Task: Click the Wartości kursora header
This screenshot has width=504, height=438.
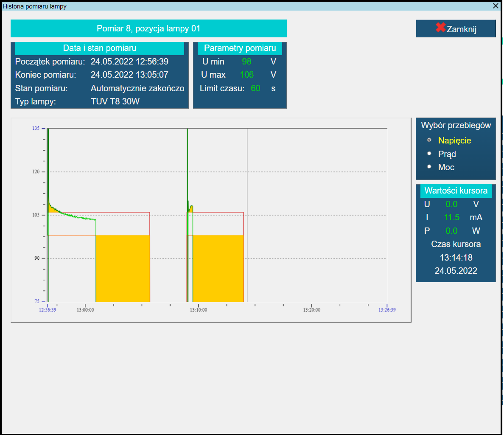Action: 456,191
